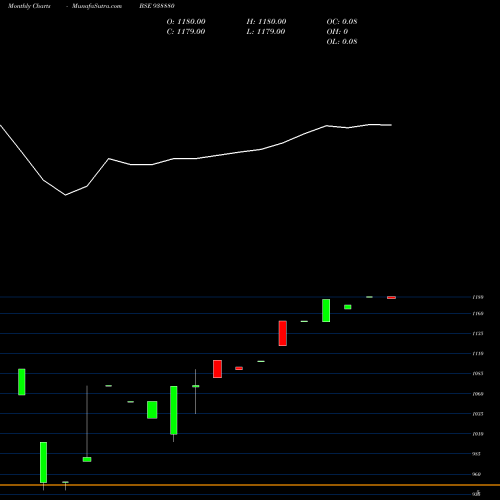Click the high value "H: 1180.00"
The width and height of the screenshot is (500, 500).
coord(266,22)
